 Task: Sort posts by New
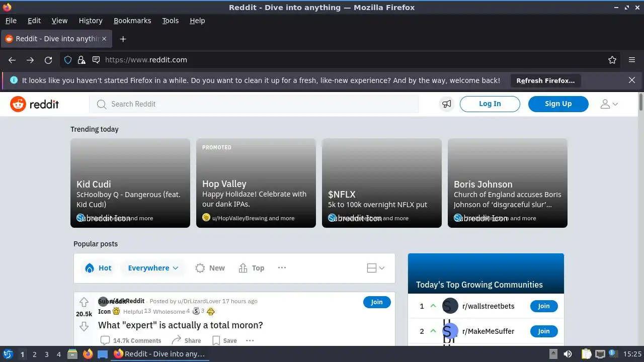pos(210,268)
